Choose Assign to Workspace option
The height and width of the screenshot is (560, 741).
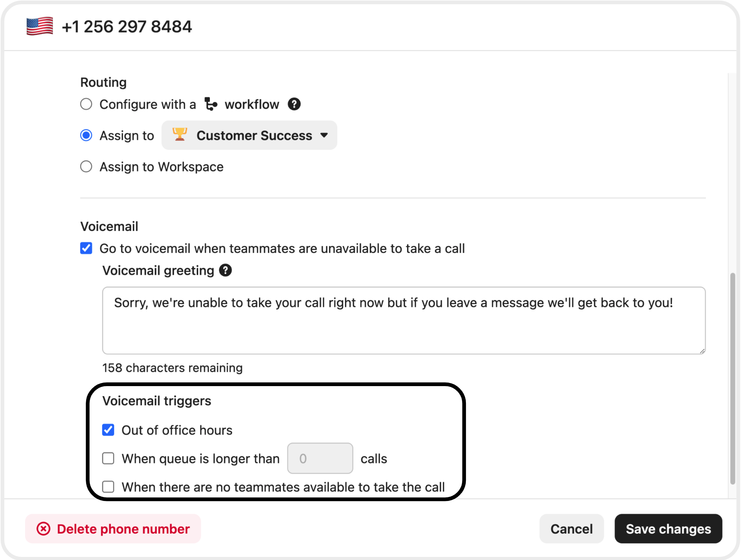click(86, 166)
